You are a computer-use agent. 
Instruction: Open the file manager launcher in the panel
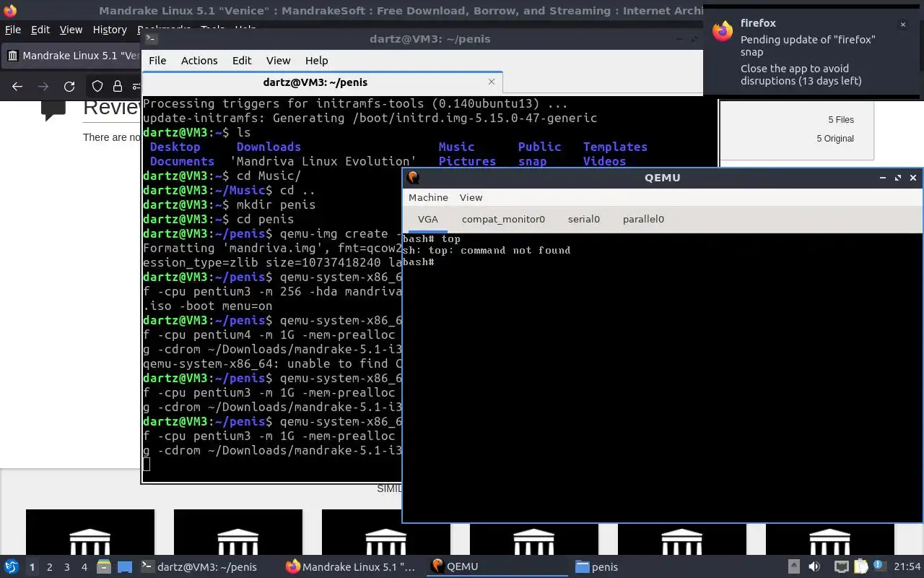(103, 566)
